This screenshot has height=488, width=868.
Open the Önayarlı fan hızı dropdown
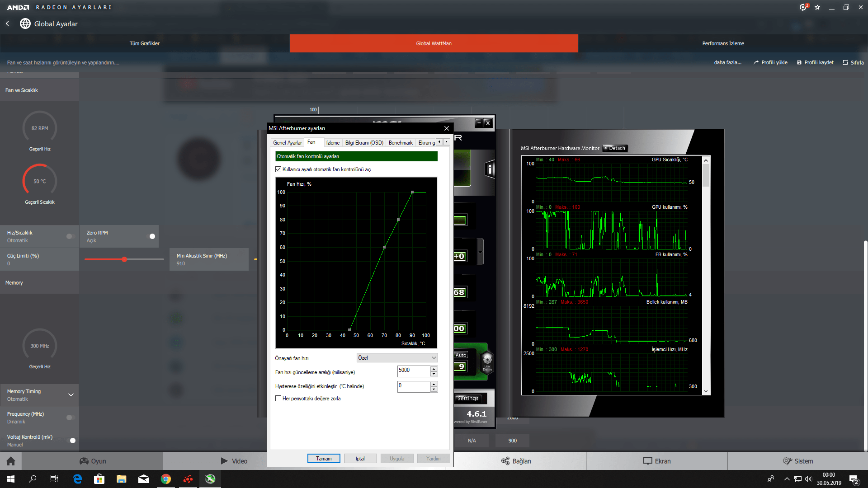pyautogui.click(x=397, y=358)
